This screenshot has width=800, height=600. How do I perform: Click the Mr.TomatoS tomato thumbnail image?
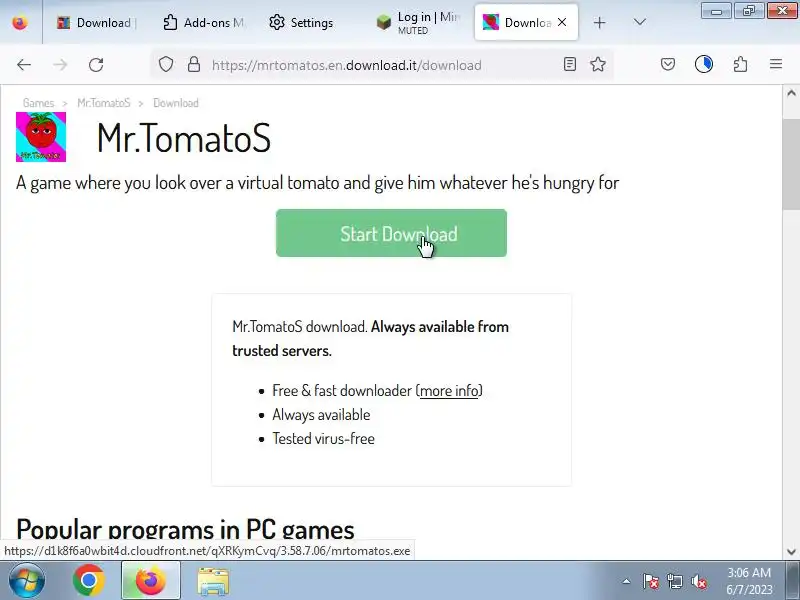pos(41,137)
